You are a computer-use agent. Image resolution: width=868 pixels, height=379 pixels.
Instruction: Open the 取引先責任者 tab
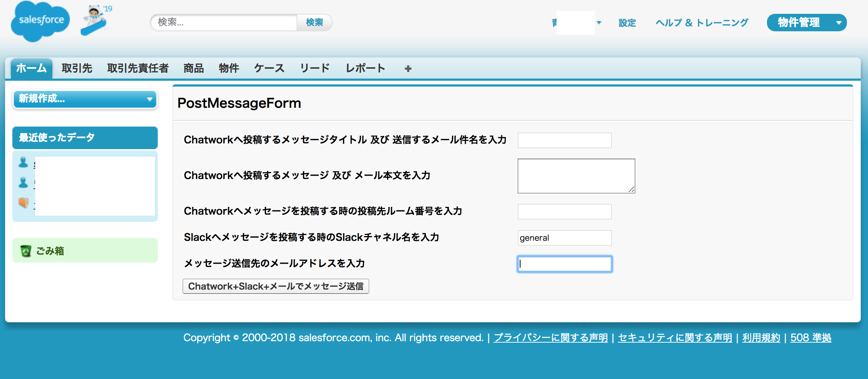click(138, 68)
